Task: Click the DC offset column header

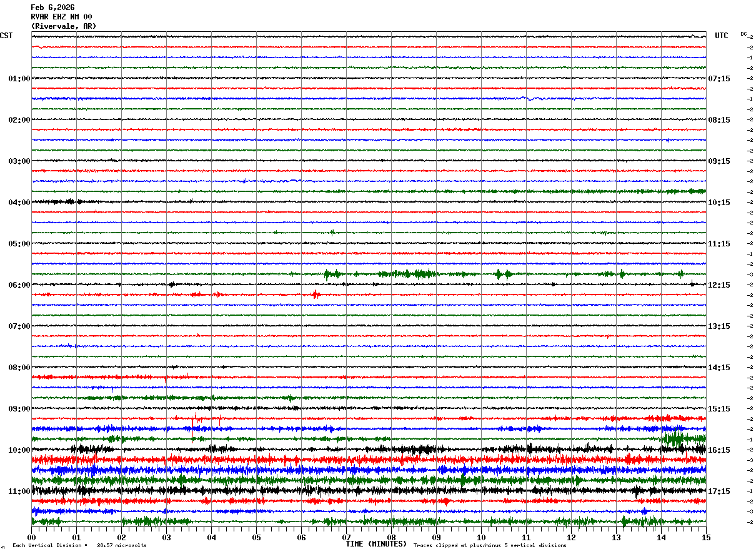Action: [744, 34]
